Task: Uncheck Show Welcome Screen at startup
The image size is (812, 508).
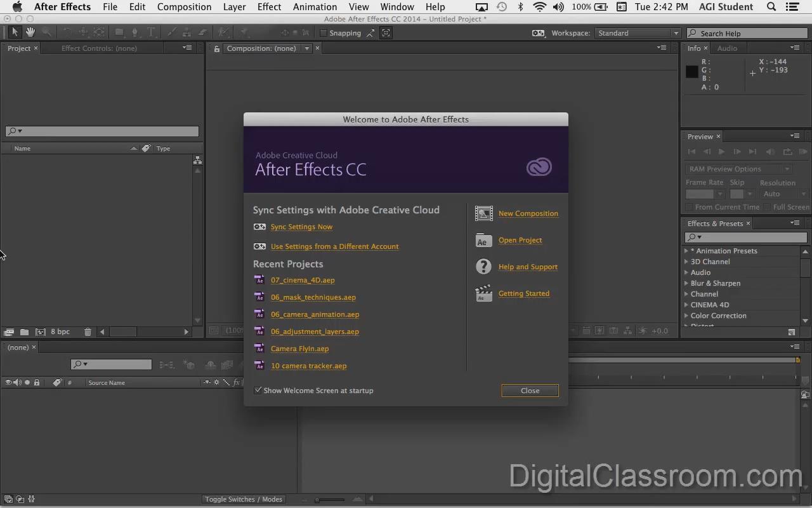Action: (258, 391)
